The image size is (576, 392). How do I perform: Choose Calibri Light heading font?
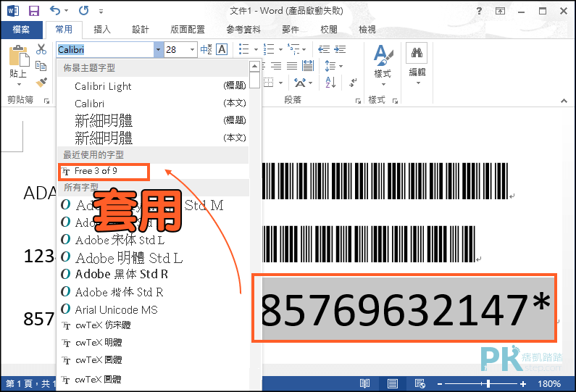click(x=153, y=86)
